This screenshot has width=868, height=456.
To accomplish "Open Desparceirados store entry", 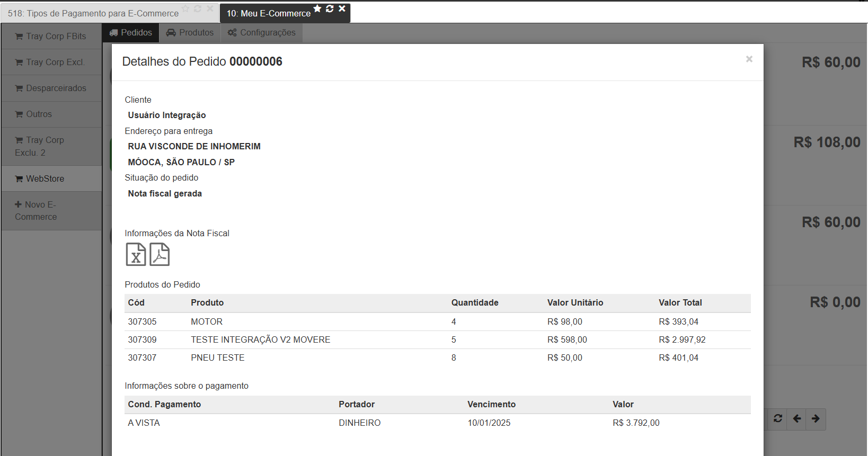I will click(51, 88).
